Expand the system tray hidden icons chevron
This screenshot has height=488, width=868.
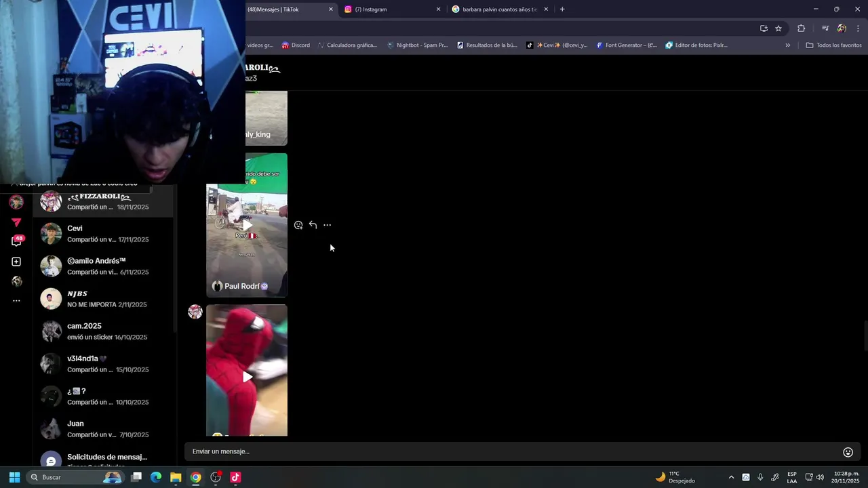click(731, 477)
